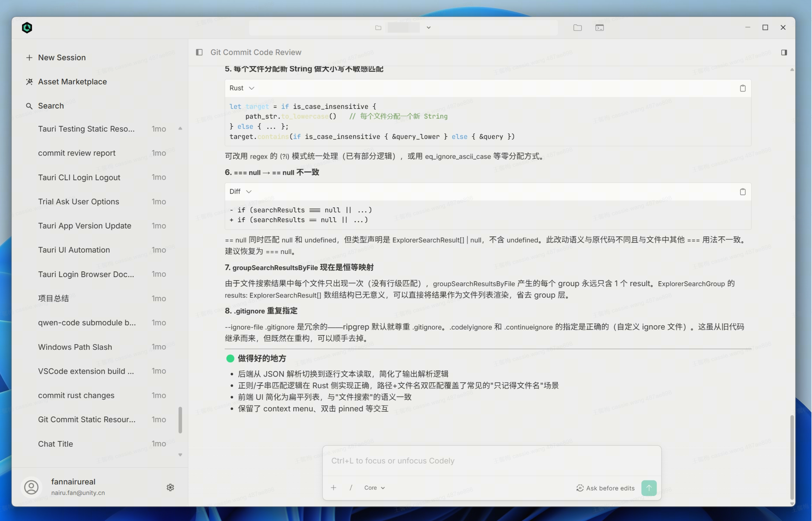Open the Diff language dropdown
The height and width of the screenshot is (521, 812).
pyautogui.click(x=240, y=191)
